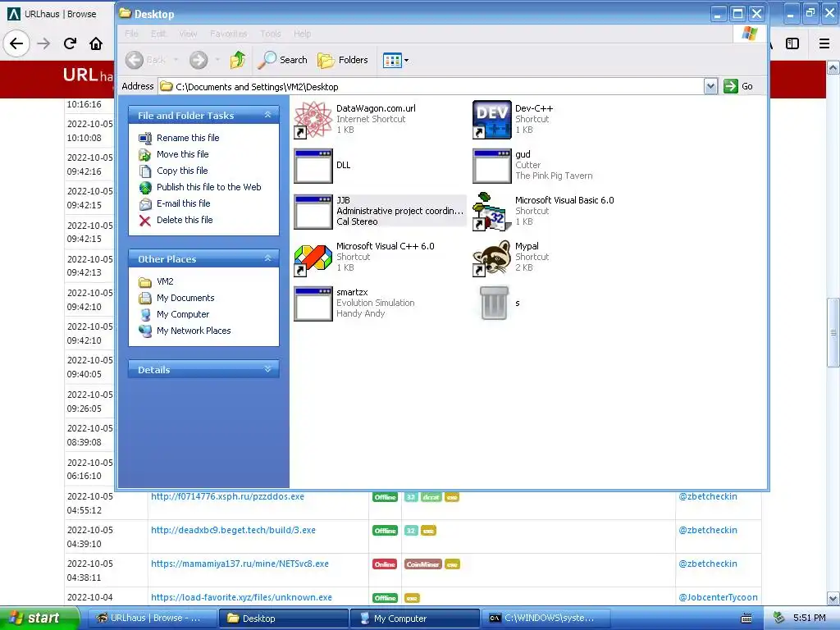The height and width of the screenshot is (630, 840).
Task: Open the load-favorite.xyz unknown.exe link
Action: 242,597
